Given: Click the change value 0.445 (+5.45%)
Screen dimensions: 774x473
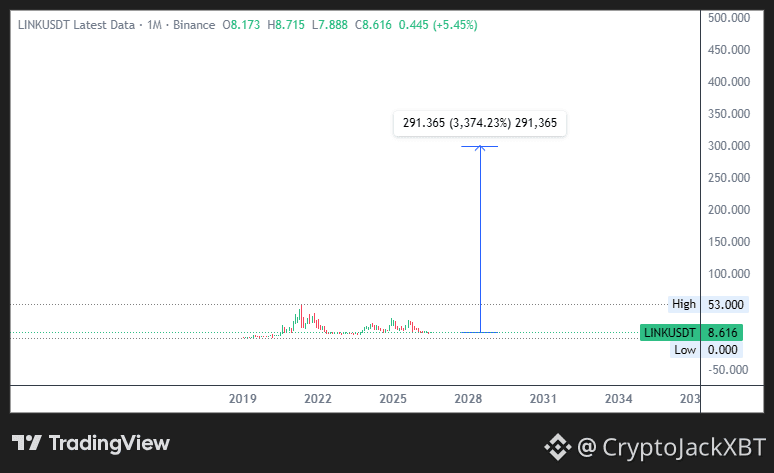Looking at the screenshot, I should (438, 25).
